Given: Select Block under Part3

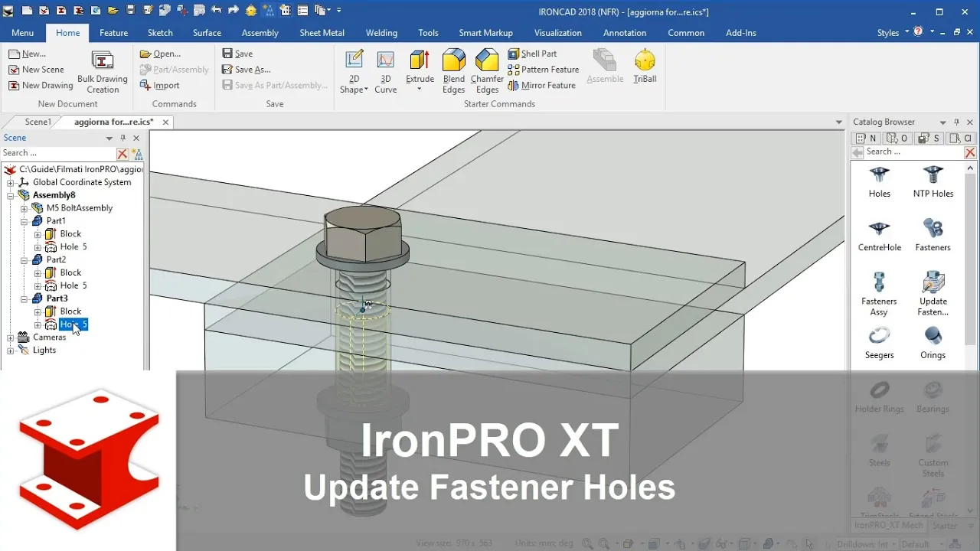Looking at the screenshot, I should click(70, 311).
